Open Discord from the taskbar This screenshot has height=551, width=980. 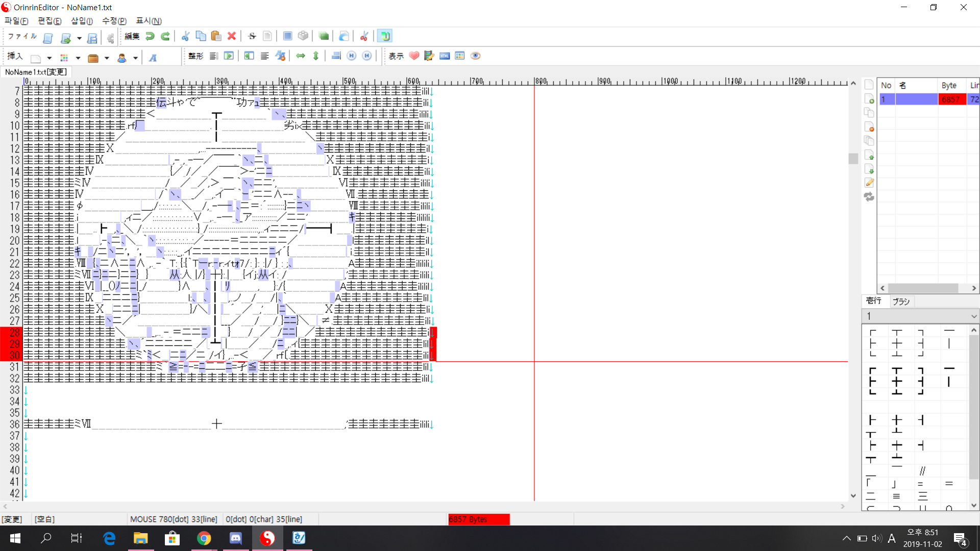pyautogui.click(x=235, y=538)
